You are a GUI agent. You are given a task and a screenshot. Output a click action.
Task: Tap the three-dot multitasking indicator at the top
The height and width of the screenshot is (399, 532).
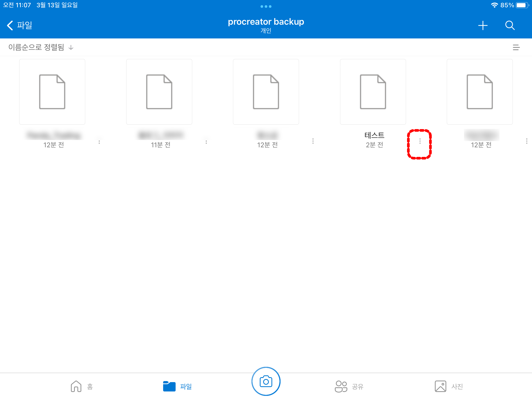coord(266,6)
